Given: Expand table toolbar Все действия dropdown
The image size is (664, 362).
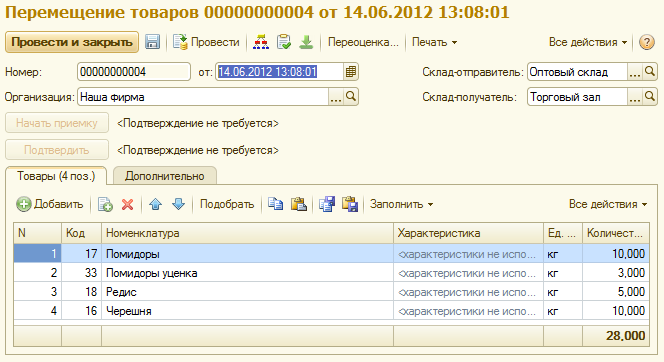Looking at the screenshot, I should 608,204.
